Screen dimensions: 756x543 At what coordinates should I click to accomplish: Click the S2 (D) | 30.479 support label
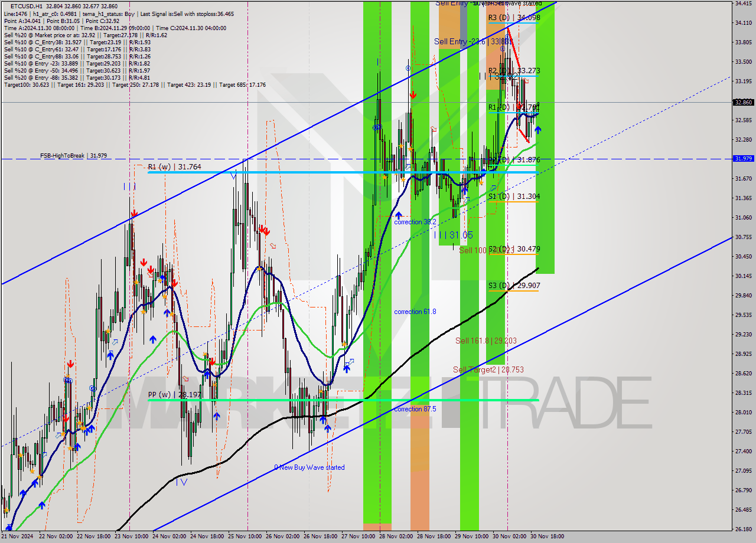514,249
